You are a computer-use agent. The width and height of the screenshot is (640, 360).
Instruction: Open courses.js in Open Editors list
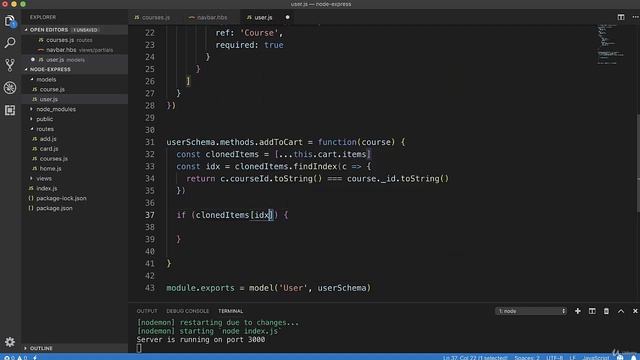click(75, 40)
